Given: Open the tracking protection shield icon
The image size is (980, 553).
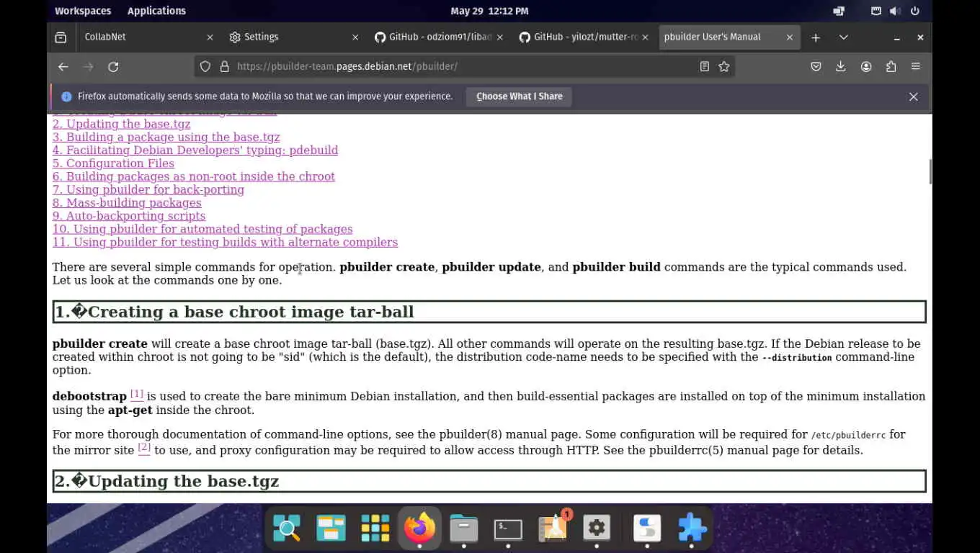Looking at the screenshot, I should point(205,66).
